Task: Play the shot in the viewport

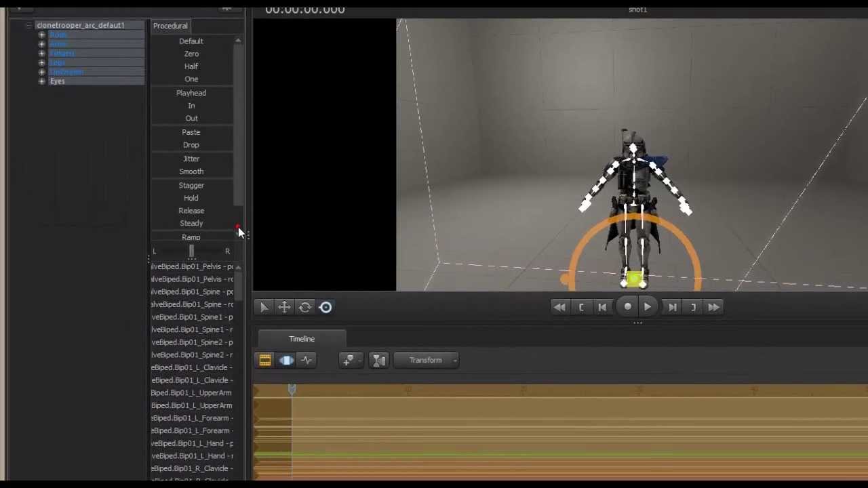Action: (x=648, y=307)
